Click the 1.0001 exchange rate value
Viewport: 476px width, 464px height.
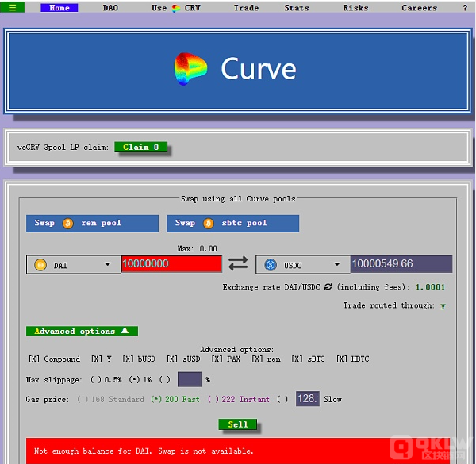coord(430,287)
